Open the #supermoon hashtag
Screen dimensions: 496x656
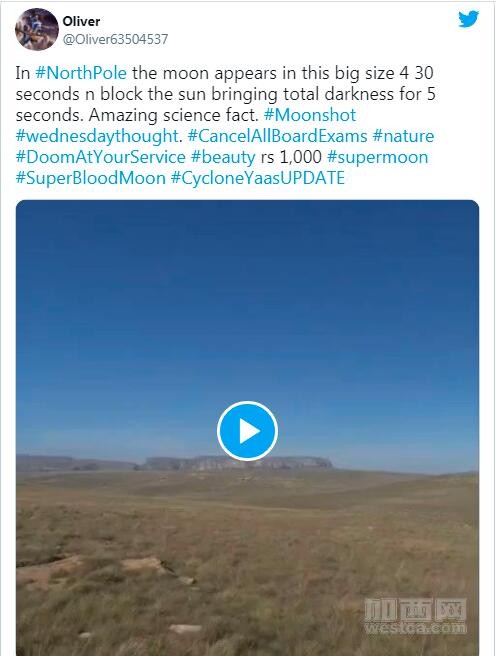coord(378,157)
